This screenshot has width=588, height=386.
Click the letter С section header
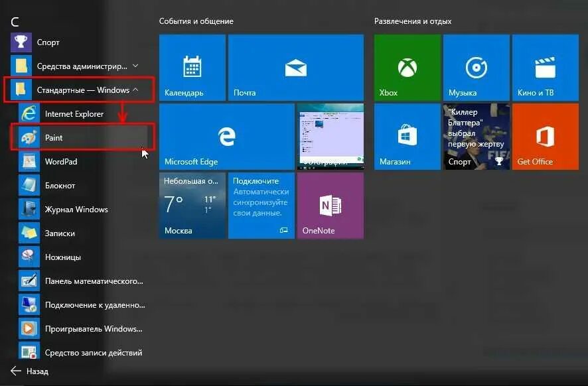pyautogui.click(x=15, y=22)
